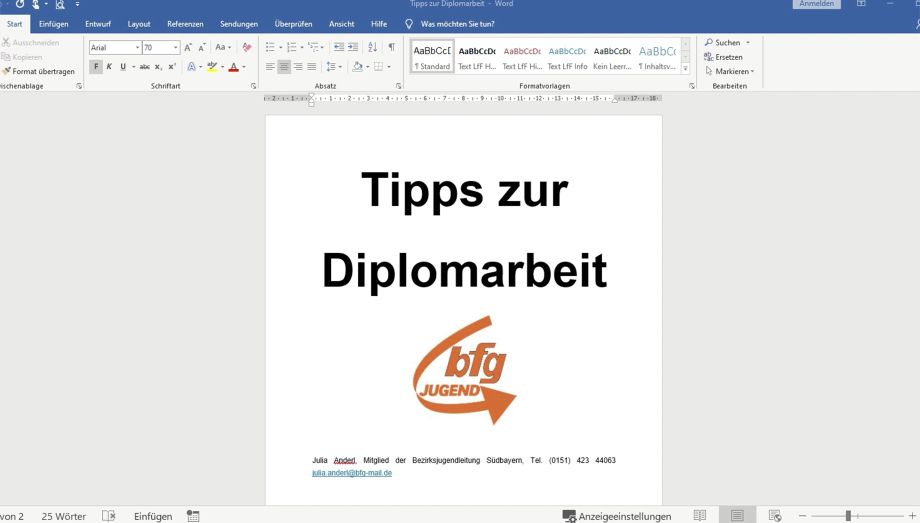Apply the yellow highlight color
Image resolution: width=920 pixels, height=523 pixels.
tap(212, 67)
